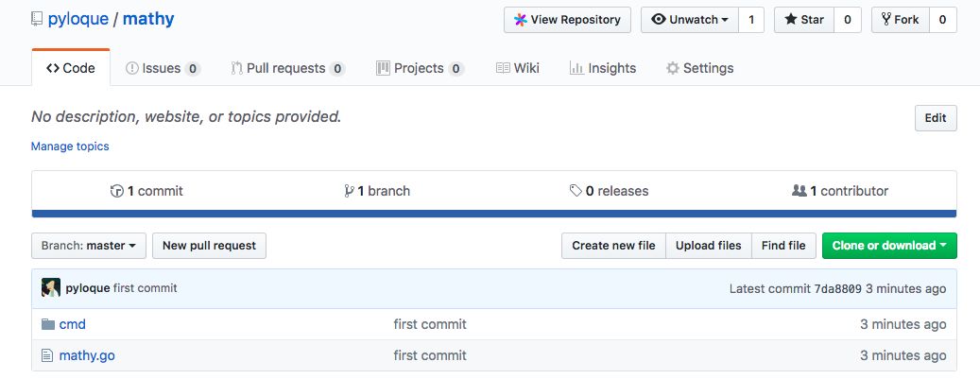View the 1 commit history link
Screen dimensions: 980x379
point(146,191)
